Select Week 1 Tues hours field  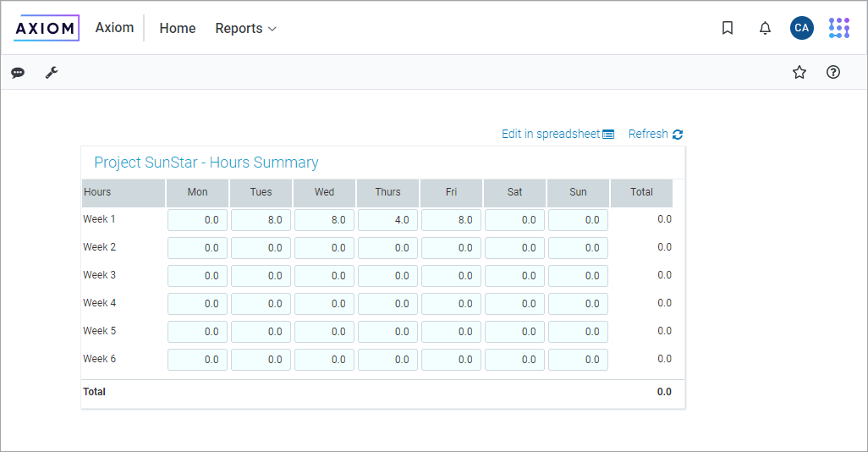coord(261,220)
